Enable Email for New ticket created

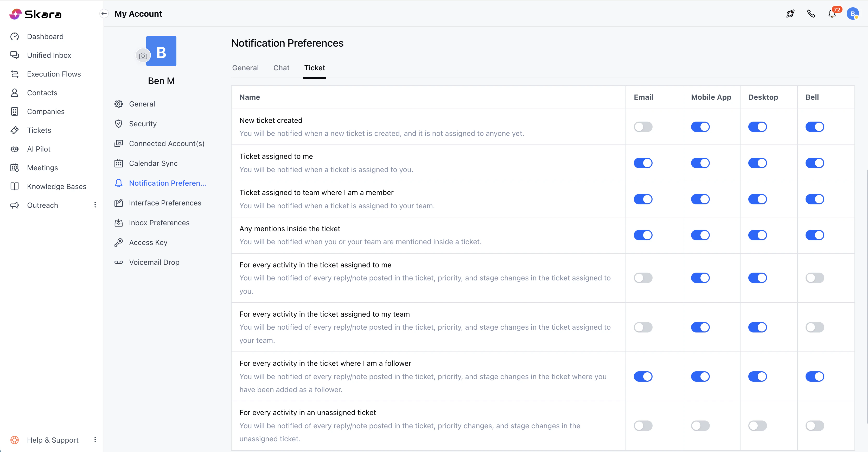[643, 127]
